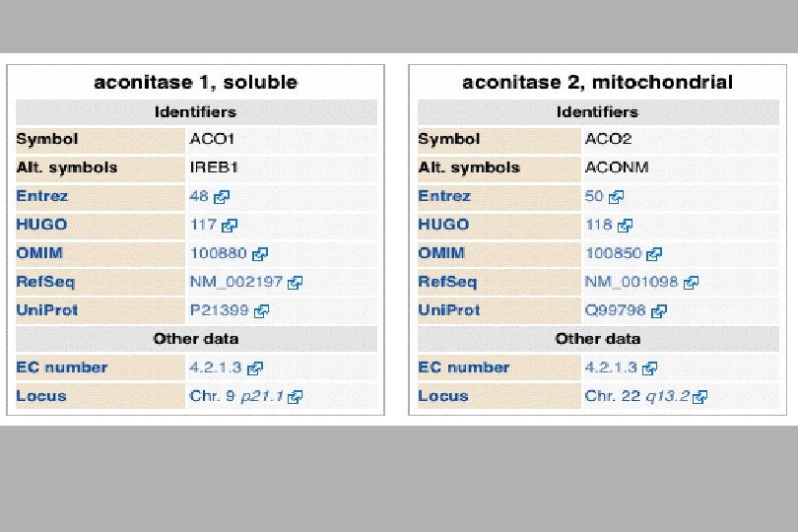The image size is (798, 532).
Task: Click the external link icon beside Chr. 22 q13.2
Action: pos(700,397)
